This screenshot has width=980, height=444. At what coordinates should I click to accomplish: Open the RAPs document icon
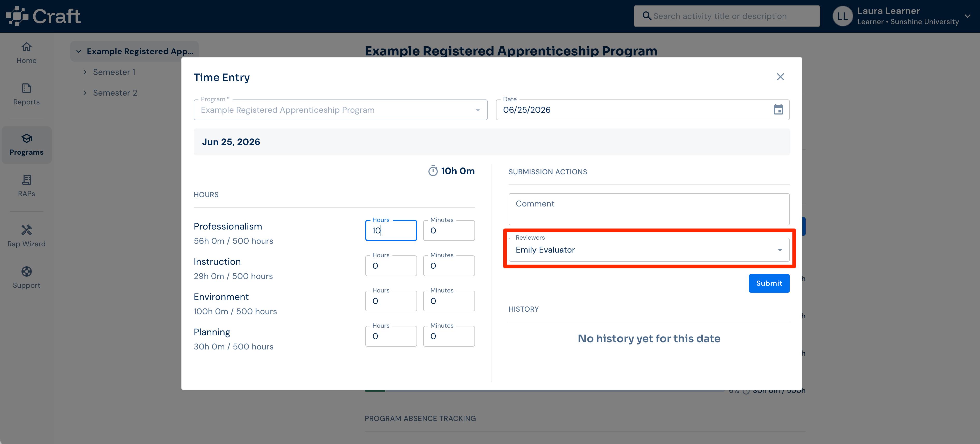(x=26, y=180)
